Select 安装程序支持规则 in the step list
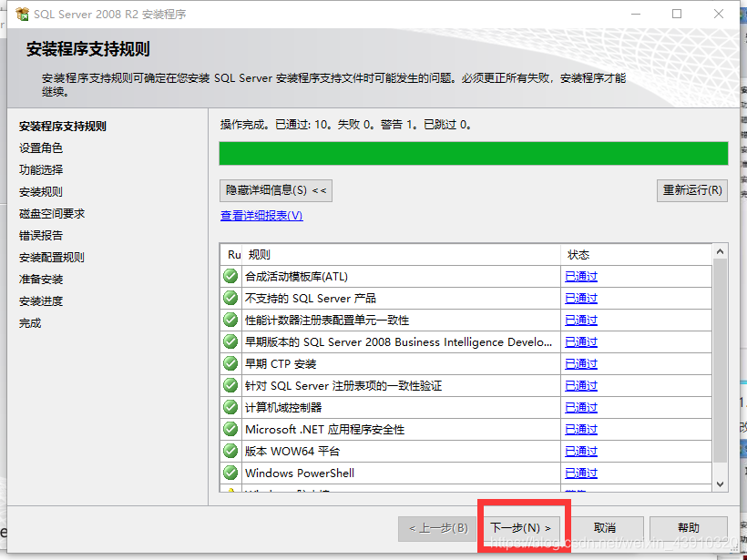The width and height of the screenshot is (747, 560). pos(63,127)
